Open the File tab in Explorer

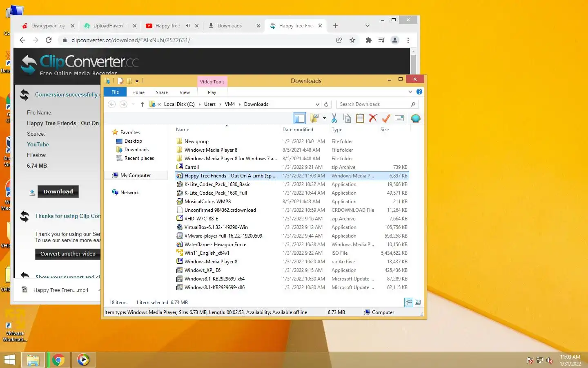coord(115,92)
